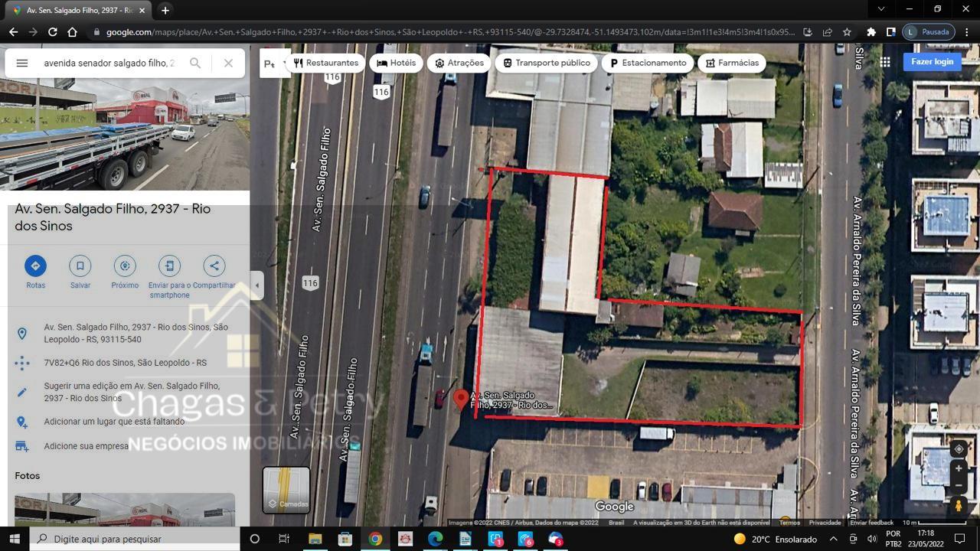
Task: Click the Street View pegman icon
Action: pyautogui.click(x=958, y=505)
